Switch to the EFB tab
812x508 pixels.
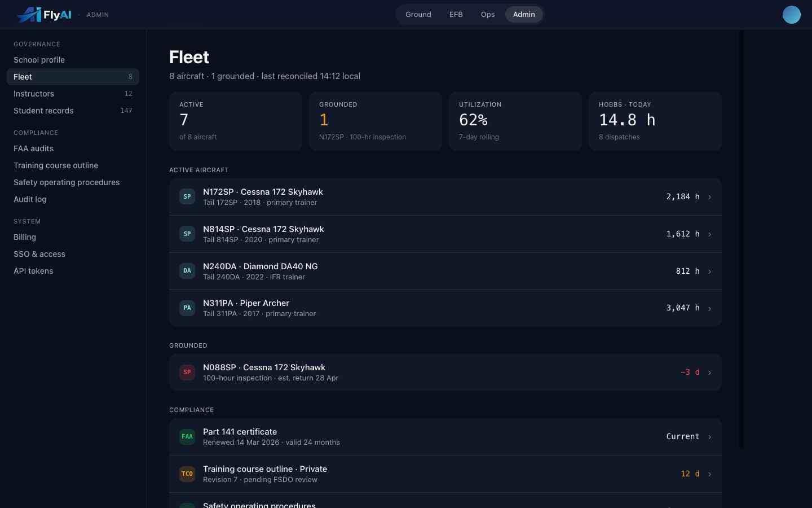pyautogui.click(x=456, y=15)
